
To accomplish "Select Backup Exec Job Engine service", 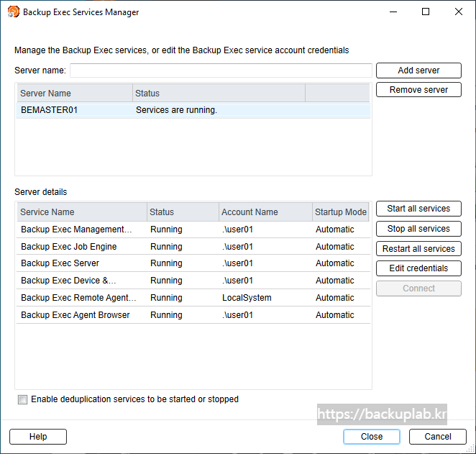I will (193, 247).
